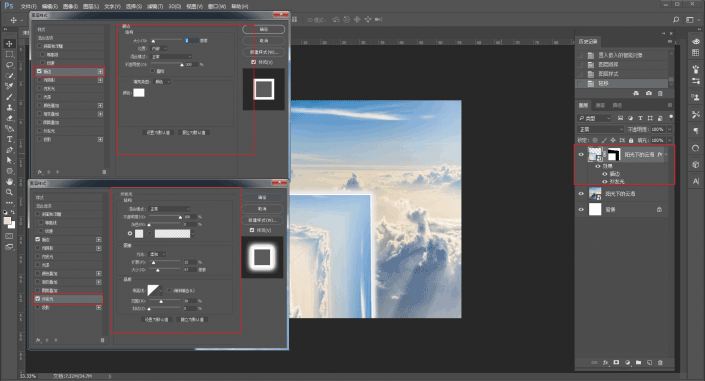Image resolution: width=705 pixels, height=381 pixels.
Task: Switch to the 通道 (Channels) tab
Action: point(600,105)
